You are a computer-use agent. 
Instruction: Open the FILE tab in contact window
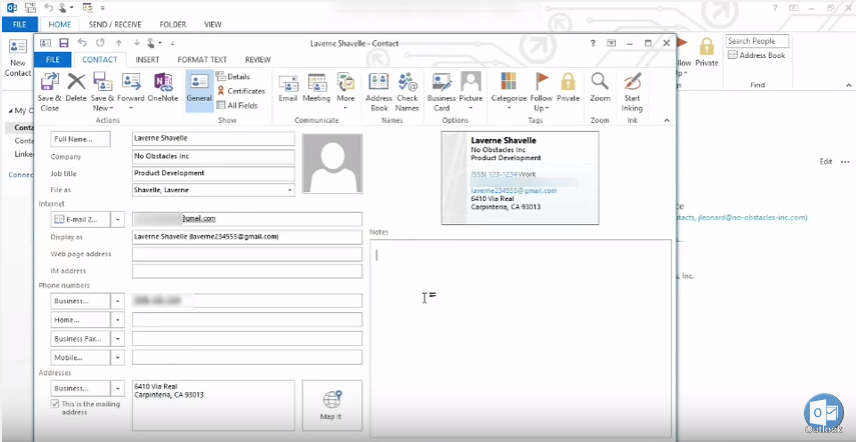pyautogui.click(x=53, y=59)
